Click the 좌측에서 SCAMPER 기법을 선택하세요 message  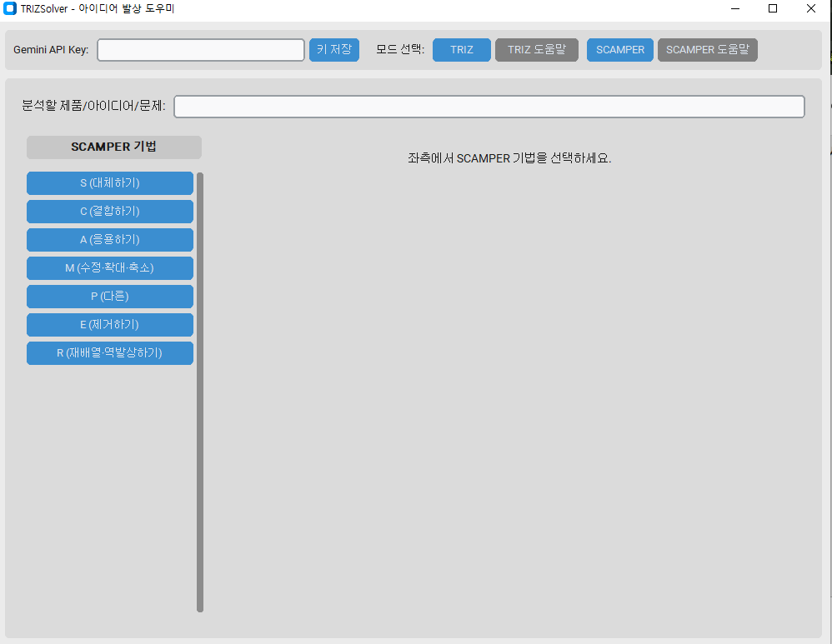(x=509, y=158)
